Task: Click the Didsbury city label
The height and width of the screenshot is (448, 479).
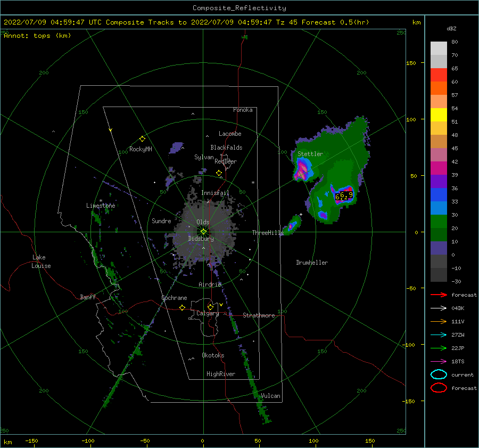Action: [201, 239]
